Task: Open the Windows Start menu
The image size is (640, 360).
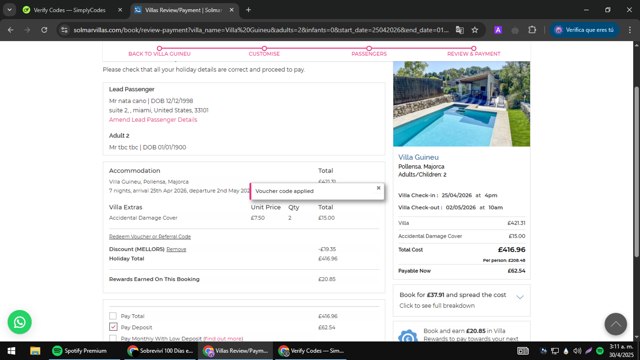Action: click(x=11, y=351)
